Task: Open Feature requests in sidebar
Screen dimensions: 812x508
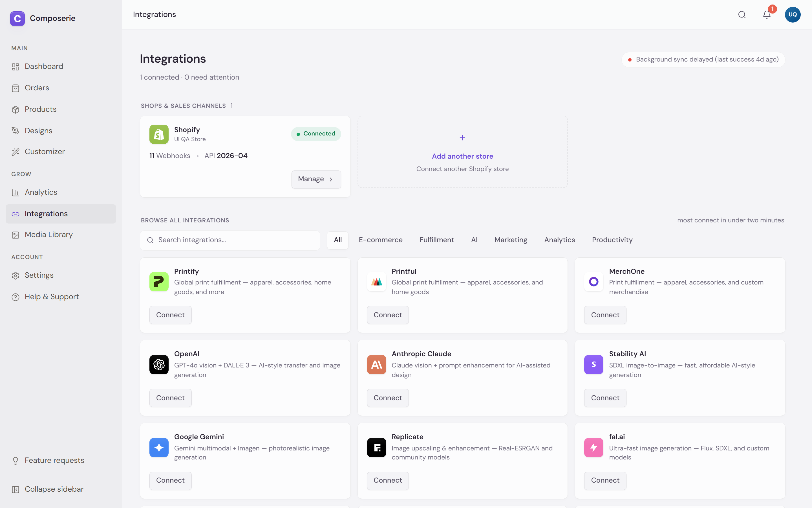Action: 61,461
